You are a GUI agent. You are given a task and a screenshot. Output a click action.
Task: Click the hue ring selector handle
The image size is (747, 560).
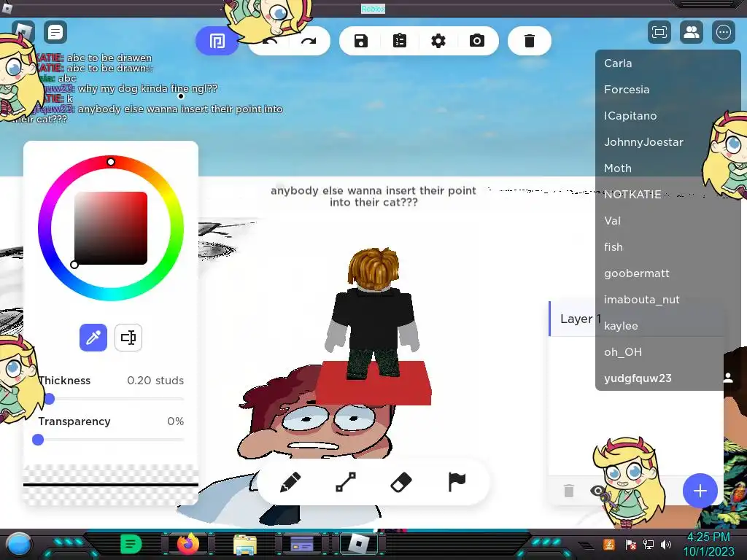(111, 162)
